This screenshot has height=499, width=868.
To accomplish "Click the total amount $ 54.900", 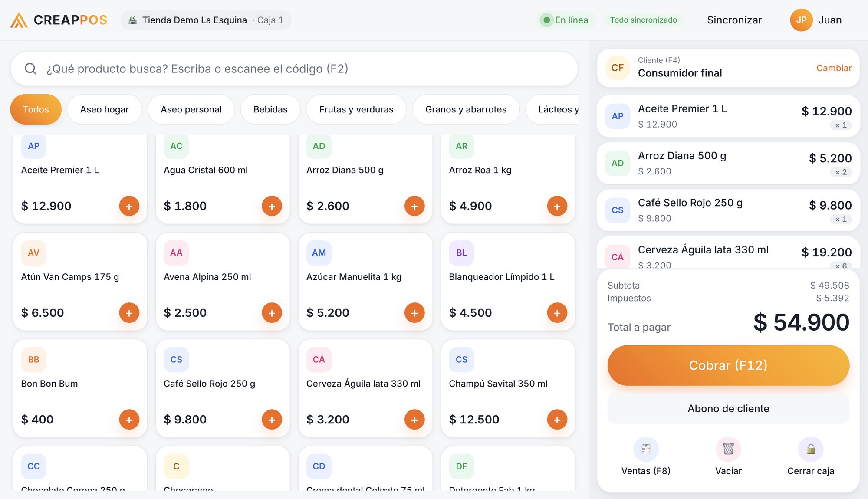I will pos(801,322).
